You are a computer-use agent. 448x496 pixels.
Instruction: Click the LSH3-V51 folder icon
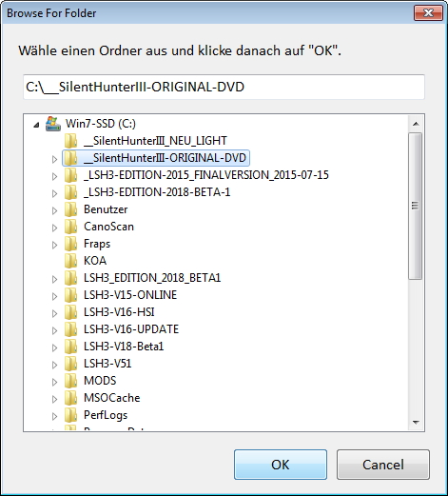[70, 364]
